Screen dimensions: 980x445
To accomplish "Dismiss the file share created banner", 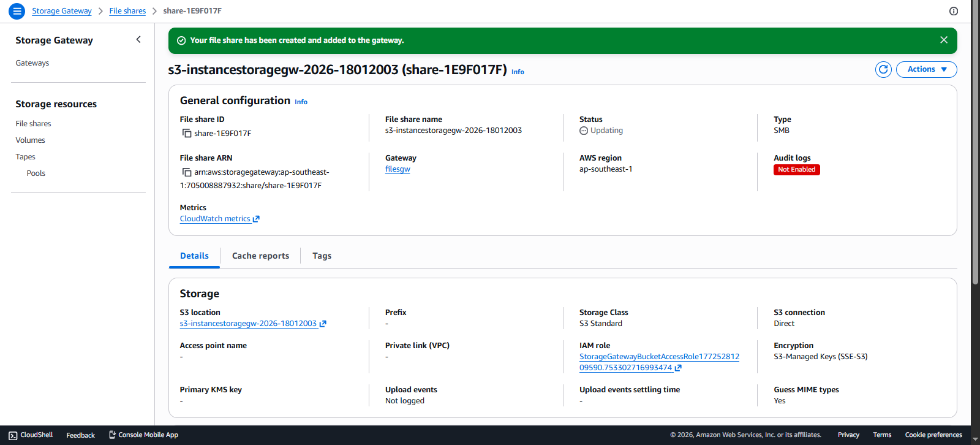I will click(944, 40).
